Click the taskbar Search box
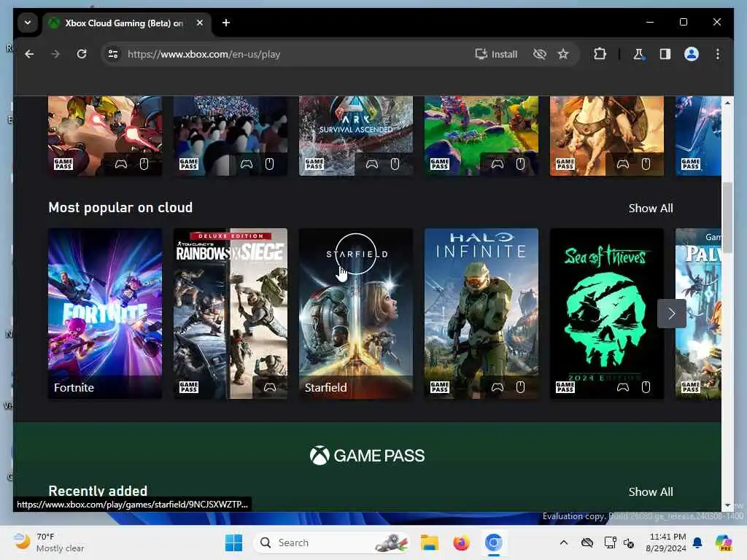Screen dimensions: 747x560 (x=332, y=542)
